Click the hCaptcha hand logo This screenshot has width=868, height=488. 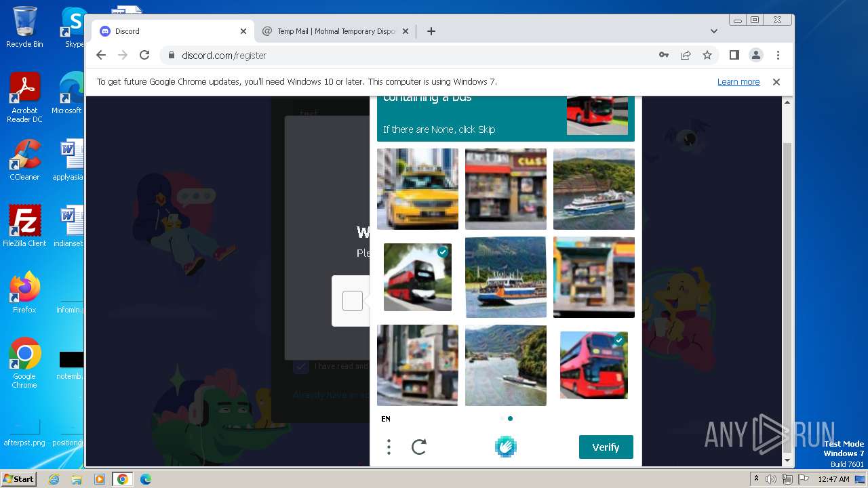(x=505, y=447)
